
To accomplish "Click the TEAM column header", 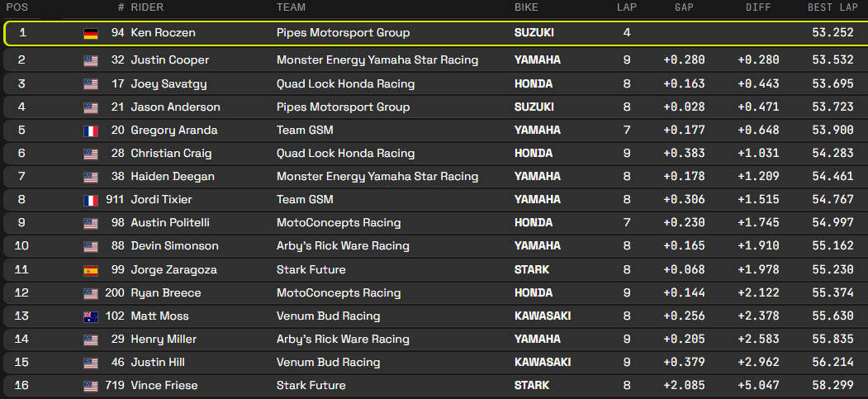I will (x=291, y=7).
